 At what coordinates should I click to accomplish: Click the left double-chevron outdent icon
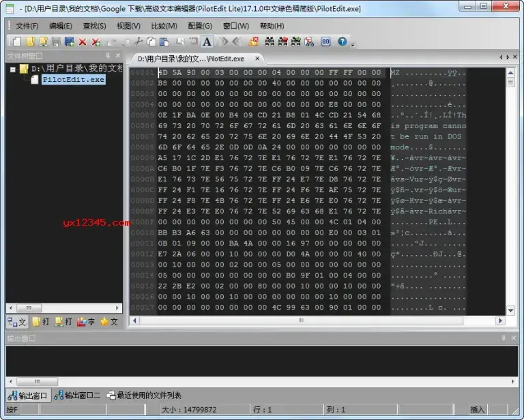pos(237,42)
